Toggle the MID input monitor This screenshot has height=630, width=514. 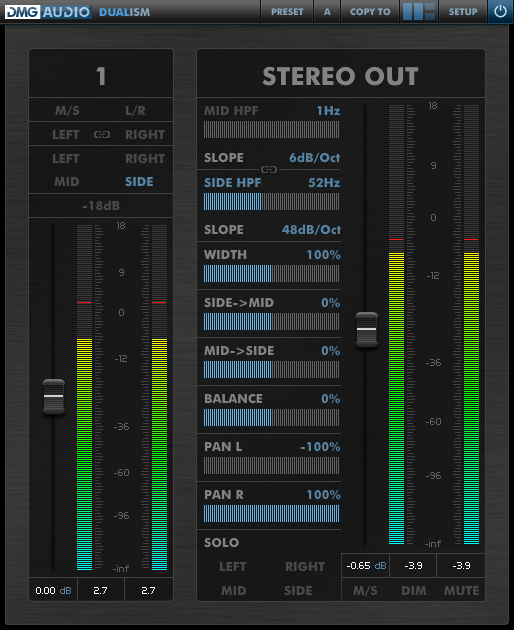pos(67,182)
